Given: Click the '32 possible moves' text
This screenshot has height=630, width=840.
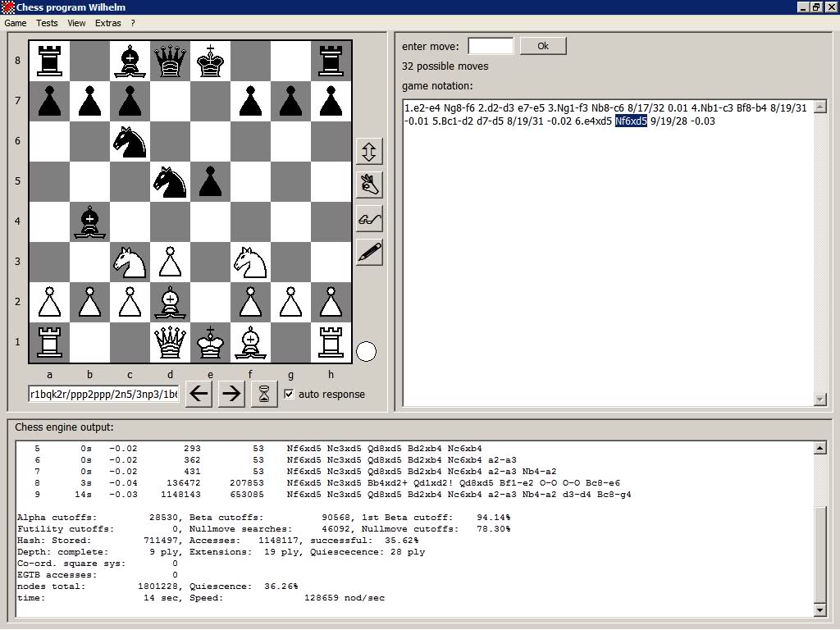Looking at the screenshot, I should tap(445, 66).
